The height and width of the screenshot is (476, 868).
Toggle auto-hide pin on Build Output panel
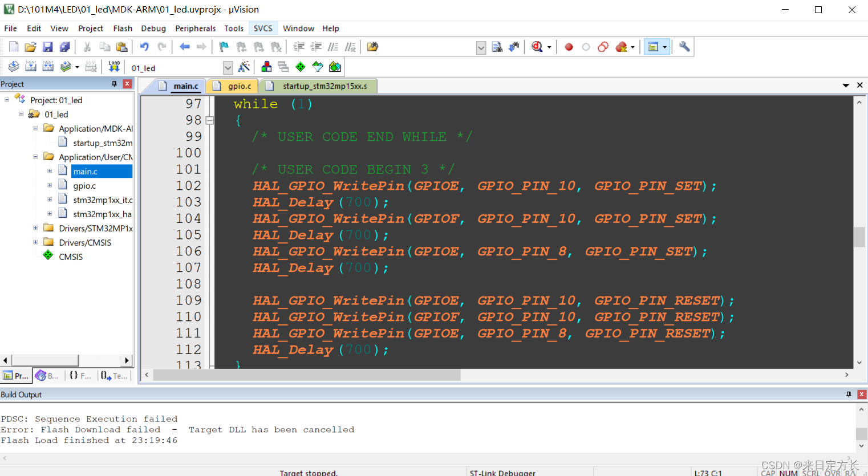848,394
